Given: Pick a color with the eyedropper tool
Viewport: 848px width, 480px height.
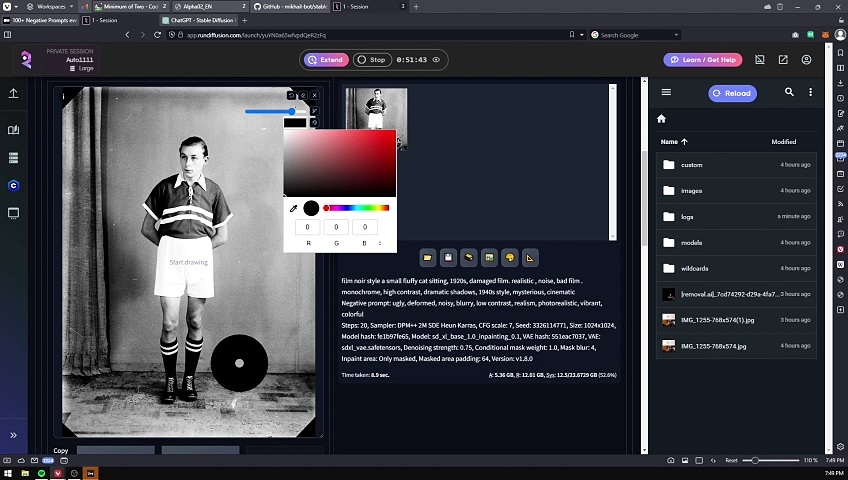Looking at the screenshot, I should point(293,208).
